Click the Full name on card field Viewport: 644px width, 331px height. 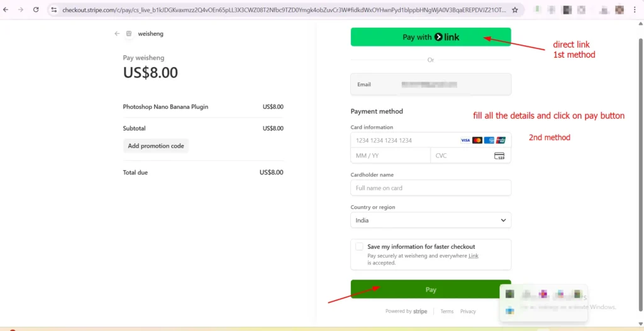(430, 188)
